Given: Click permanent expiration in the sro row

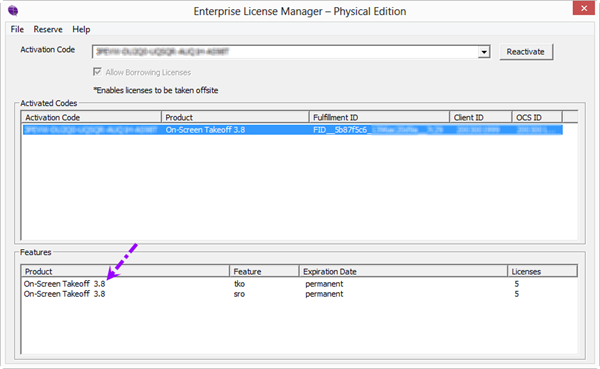Looking at the screenshot, I should click(324, 294).
